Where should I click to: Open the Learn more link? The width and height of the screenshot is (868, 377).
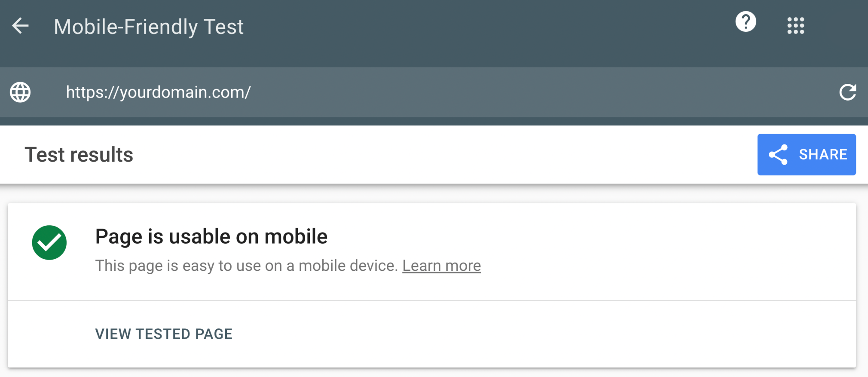[x=441, y=266]
